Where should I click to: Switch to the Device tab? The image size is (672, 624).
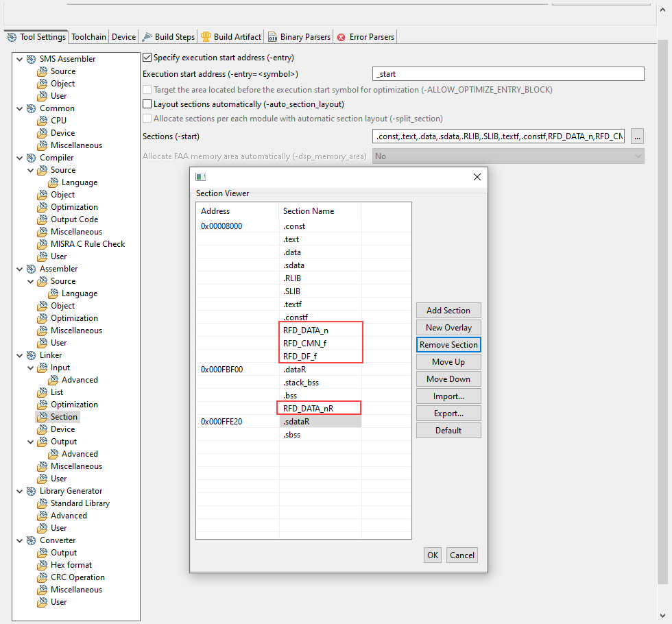pyautogui.click(x=123, y=37)
